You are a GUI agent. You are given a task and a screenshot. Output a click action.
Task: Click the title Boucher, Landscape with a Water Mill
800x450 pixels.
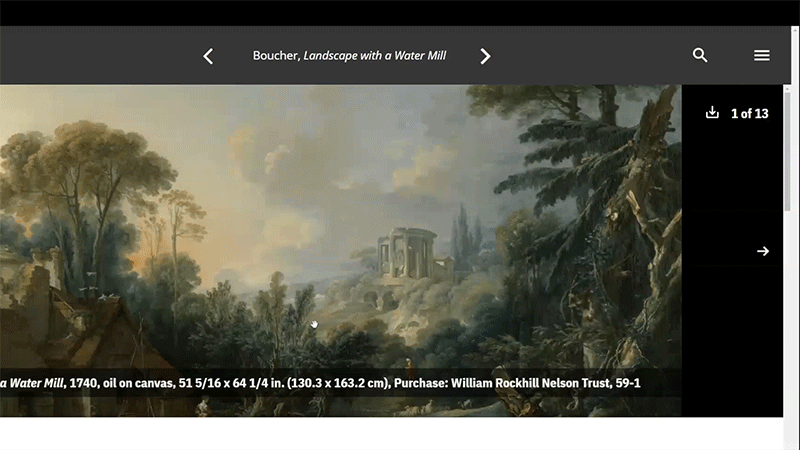coord(349,56)
